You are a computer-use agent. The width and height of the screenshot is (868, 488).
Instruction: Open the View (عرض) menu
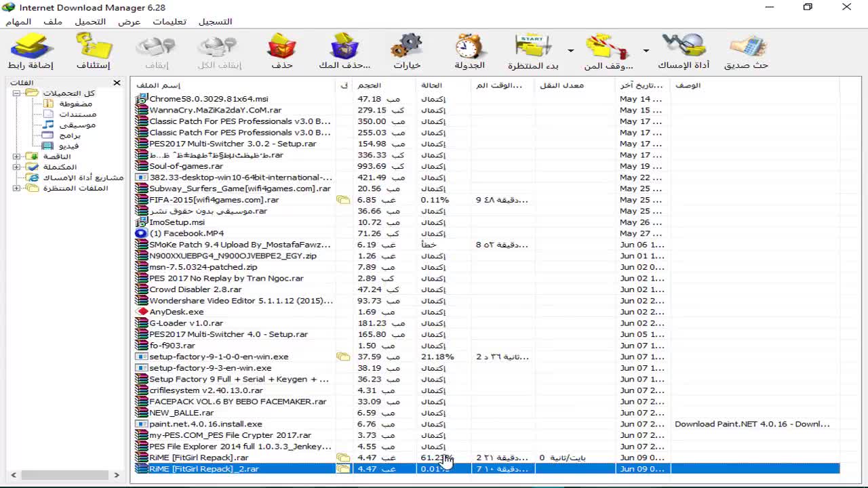click(129, 22)
